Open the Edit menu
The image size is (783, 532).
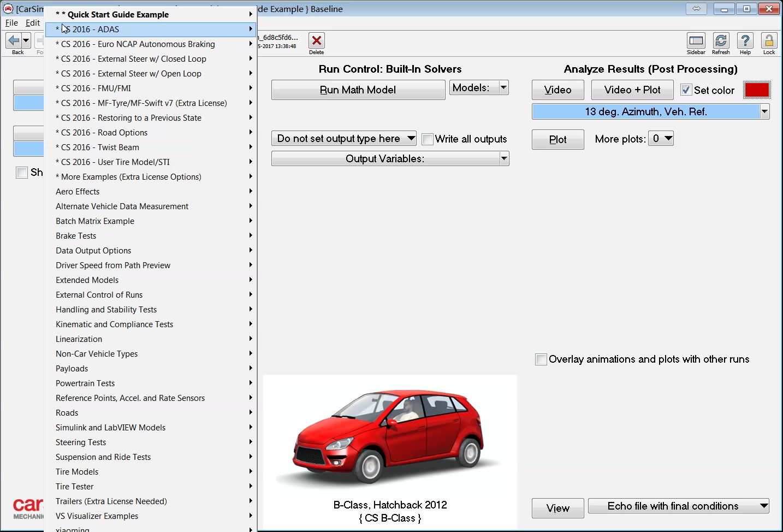[x=33, y=23]
